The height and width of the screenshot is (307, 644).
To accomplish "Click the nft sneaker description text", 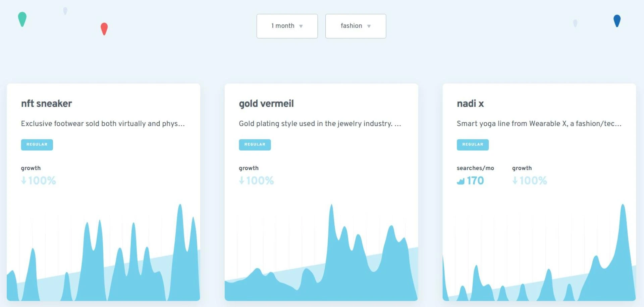I will pos(103,123).
